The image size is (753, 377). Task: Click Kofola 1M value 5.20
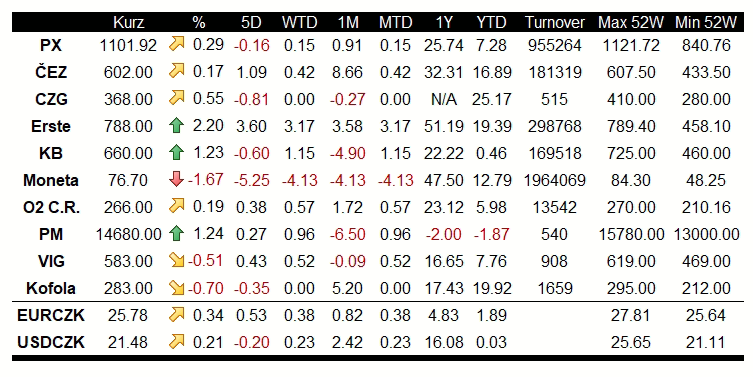(x=348, y=288)
